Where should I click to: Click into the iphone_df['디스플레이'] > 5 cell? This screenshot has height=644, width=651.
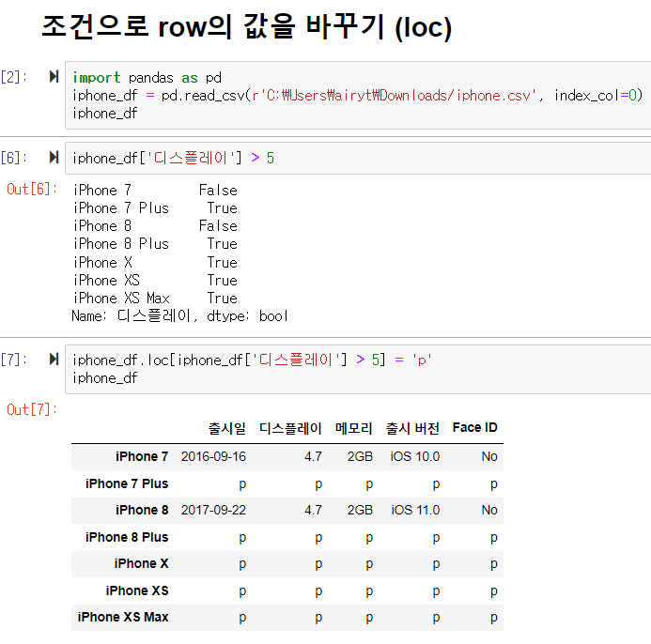[358, 158]
